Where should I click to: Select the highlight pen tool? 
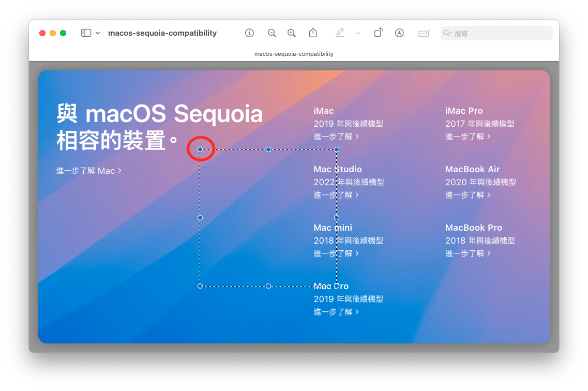click(x=340, y=33)
